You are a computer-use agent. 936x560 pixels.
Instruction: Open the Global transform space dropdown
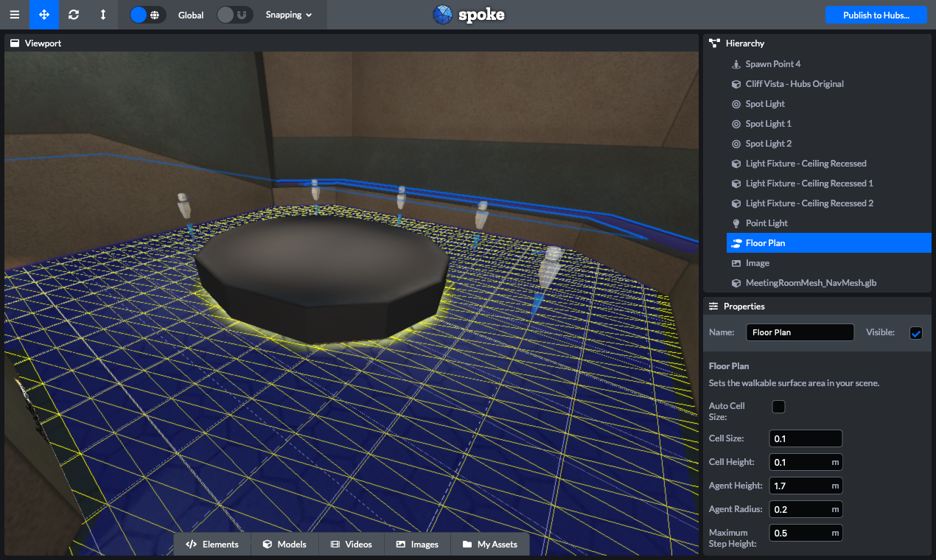(x=191, y=15)
